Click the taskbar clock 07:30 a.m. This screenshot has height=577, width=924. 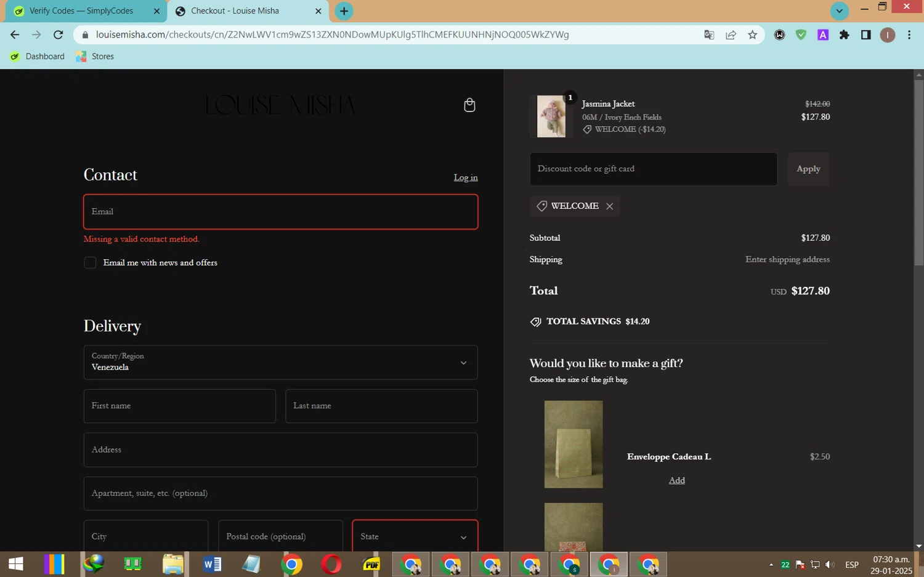point(891,560)
